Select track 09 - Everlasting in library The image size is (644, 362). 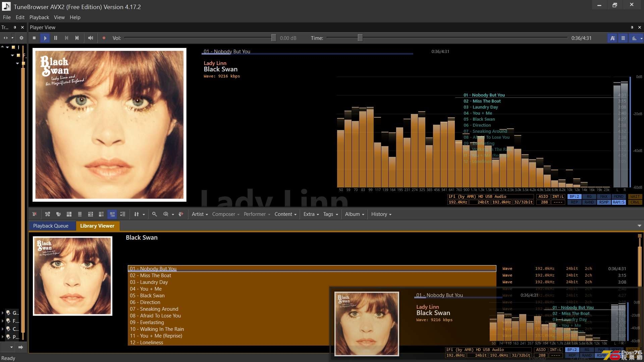pos(312,322)
